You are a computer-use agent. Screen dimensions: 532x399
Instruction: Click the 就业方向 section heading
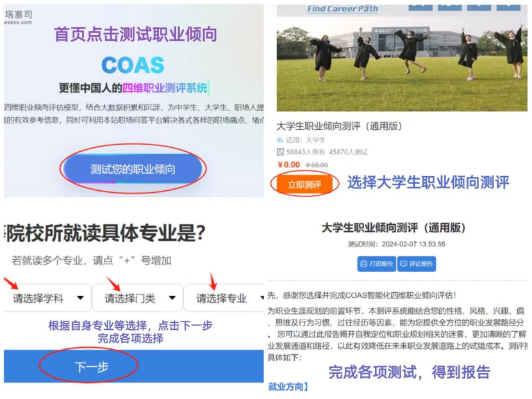(x=288, y=386)
